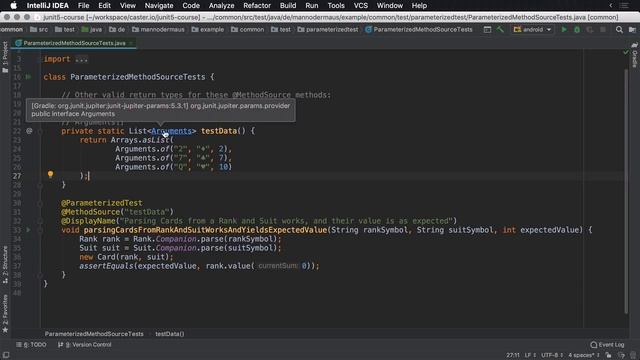Open the Favorites tool window on left edge
Viewport: 640px width, 360px height.
5,313
